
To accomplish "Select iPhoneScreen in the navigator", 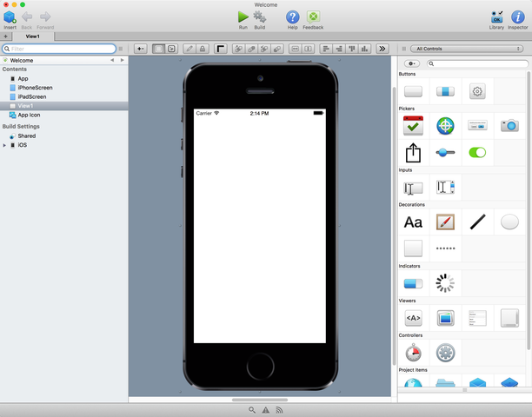I will pos(35,88).
